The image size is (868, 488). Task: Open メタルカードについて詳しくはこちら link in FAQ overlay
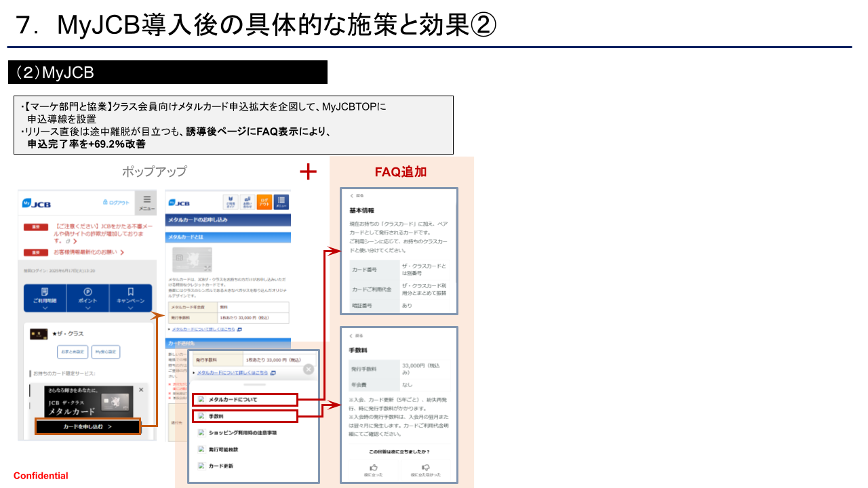[234, 373]
